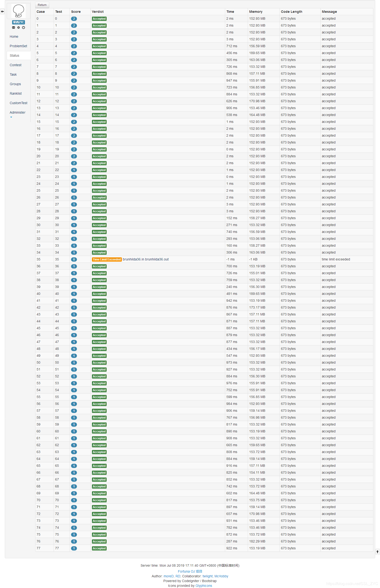Screen dimensions: 380x588
Task: Click the Accepted badge in case 4 row
Action: tap(99, 46)
